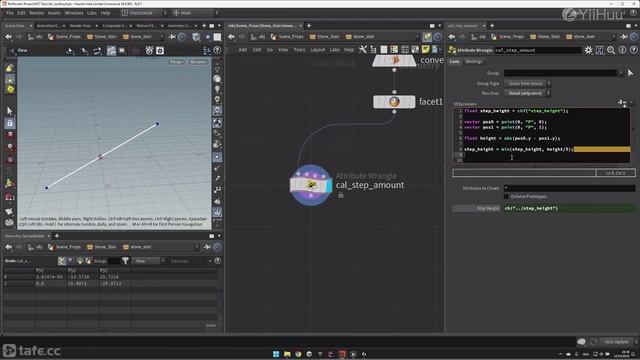The width and height of the screenshot is (640, 360).
Task: Click the viewport snapshot camera icon
Action: [160, 51]
